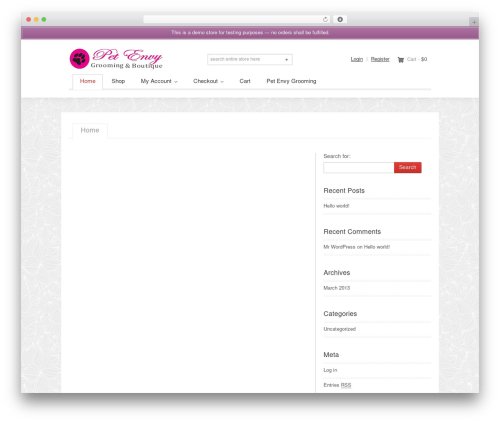Open Pet Envy Grooming menu item
The image size is (500, 423).
tap(291, 81)
